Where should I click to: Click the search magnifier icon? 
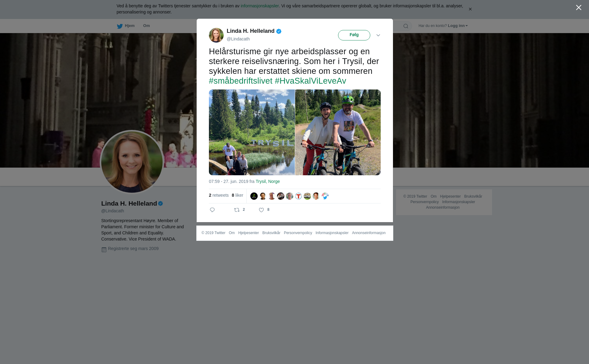coord(406,26)
